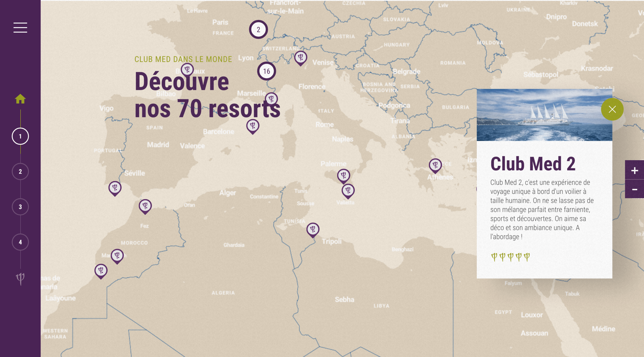
Task: Select the resort pin near Bordeaux
Action: pyautogui.click(x=187, y=70)
